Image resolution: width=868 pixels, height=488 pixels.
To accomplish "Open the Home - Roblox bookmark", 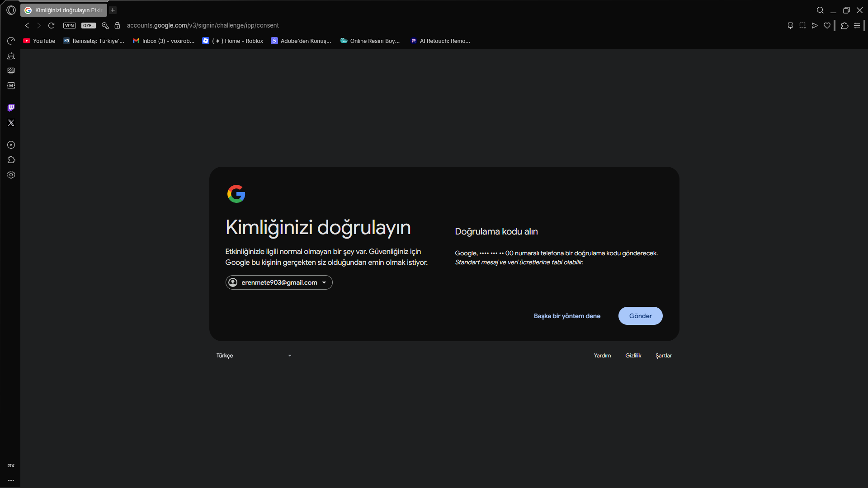I will coord(233,41).
